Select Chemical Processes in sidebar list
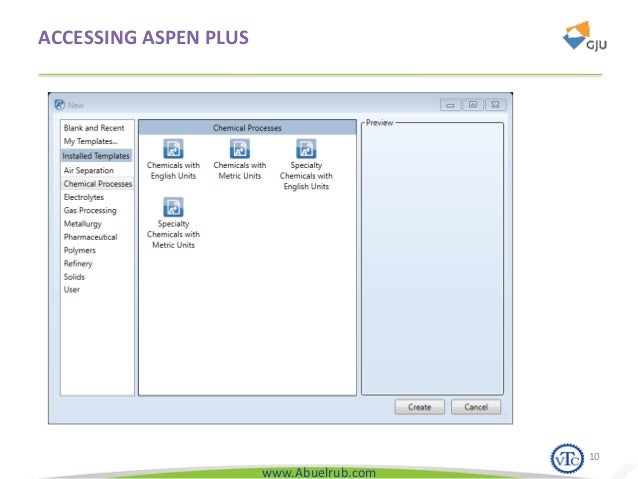Screen dimensions: 638x479 pyautogui.click(x=98, y=184)
